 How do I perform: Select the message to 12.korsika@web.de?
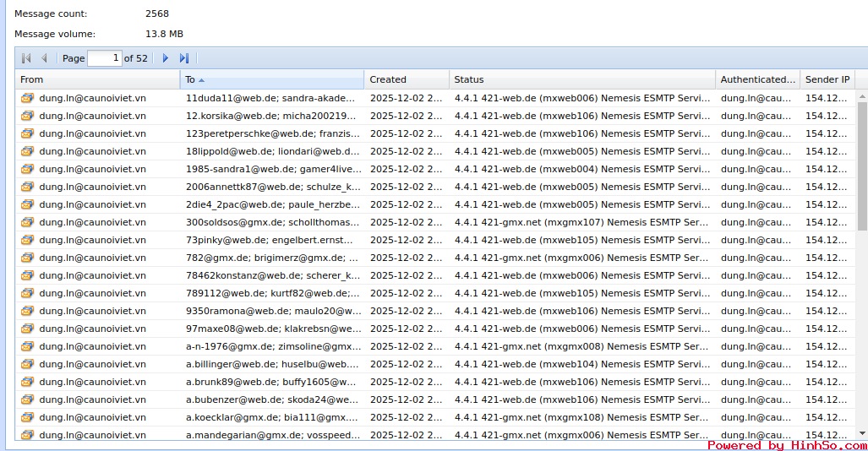tap(271, 116)
